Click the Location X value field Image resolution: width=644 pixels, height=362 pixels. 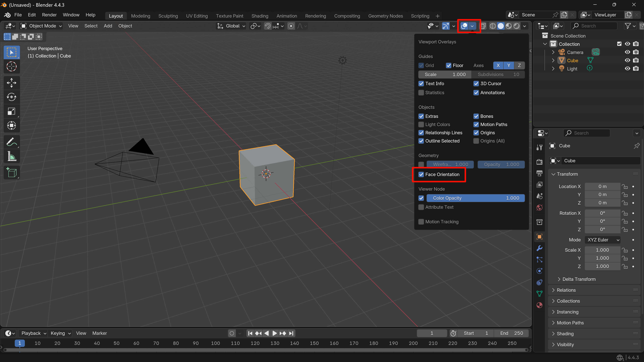tap(602, 187)
